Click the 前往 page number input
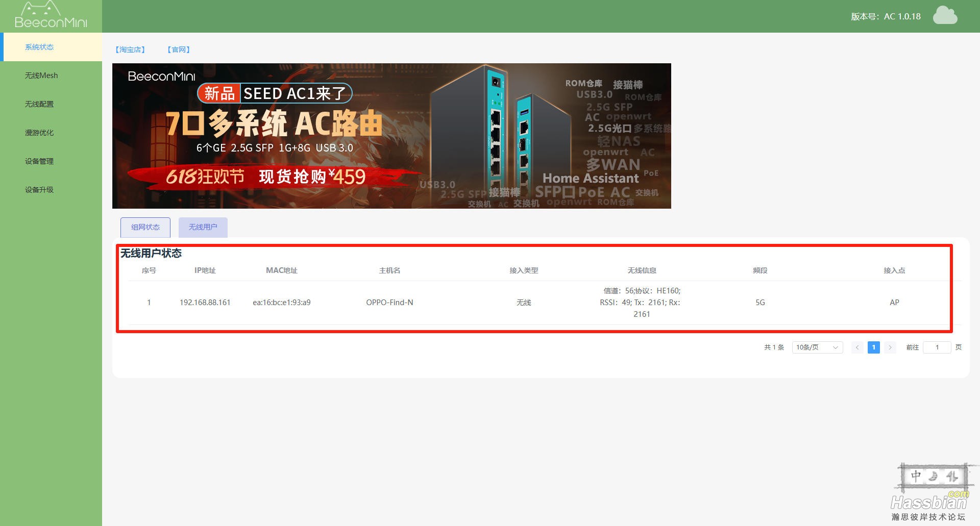The height and width of the screenshot is (526, 980). 937,347
